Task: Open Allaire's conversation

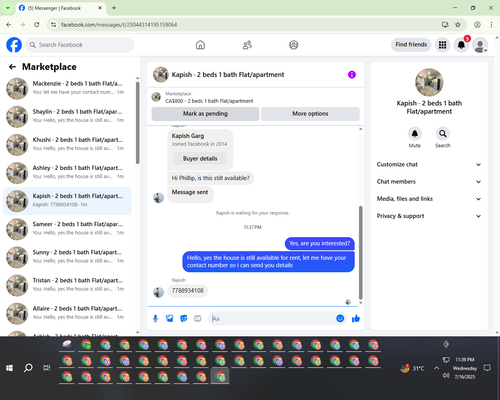Action: 67,313
